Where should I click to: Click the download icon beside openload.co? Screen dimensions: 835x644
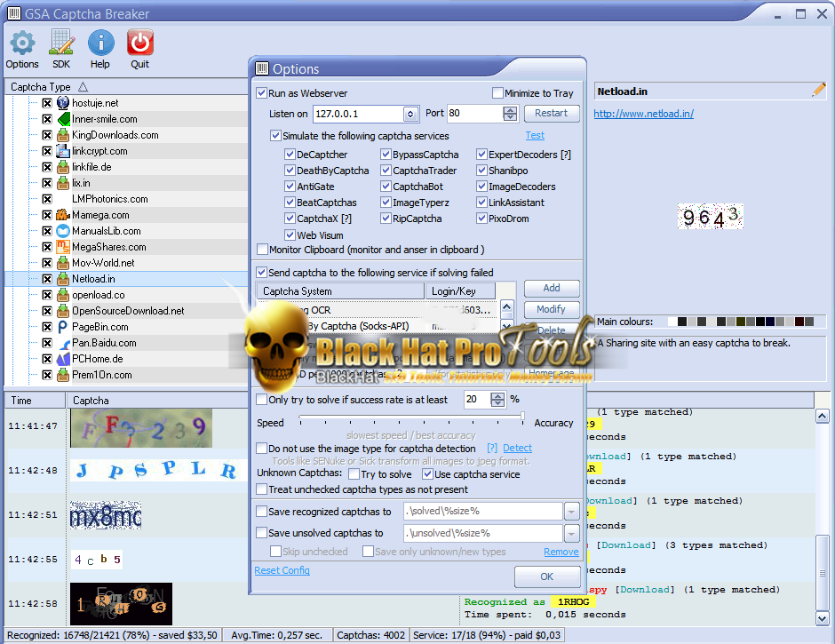point(63,295)
